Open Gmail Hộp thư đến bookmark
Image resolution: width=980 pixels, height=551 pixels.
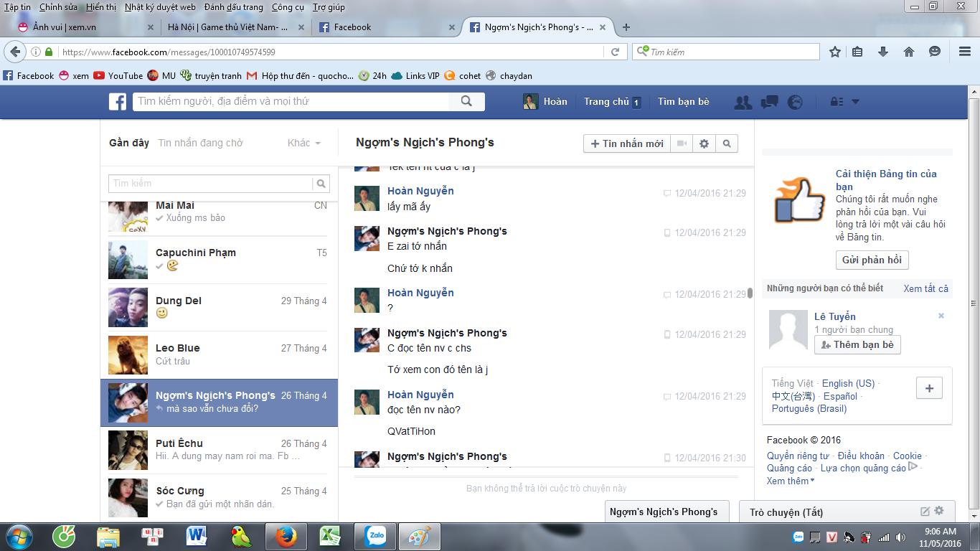coord(301,75)
